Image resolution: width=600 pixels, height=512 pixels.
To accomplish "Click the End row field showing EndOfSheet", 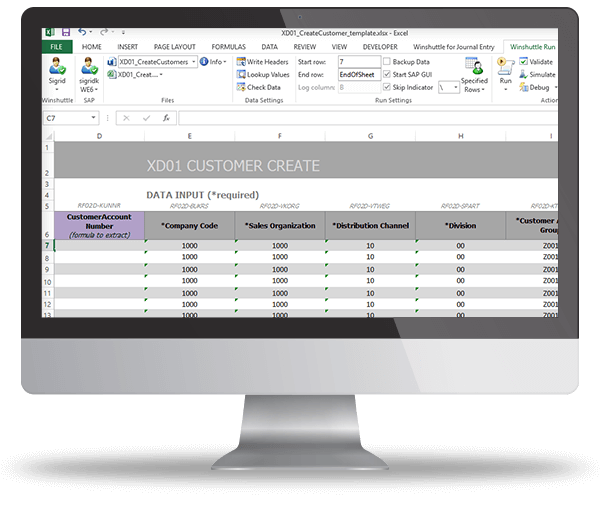I will [x=359, y=74].
